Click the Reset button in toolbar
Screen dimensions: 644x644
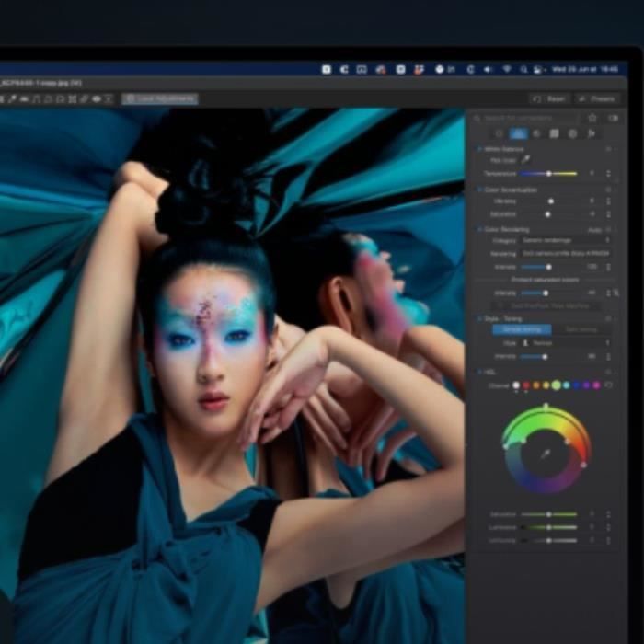[550, 98]
